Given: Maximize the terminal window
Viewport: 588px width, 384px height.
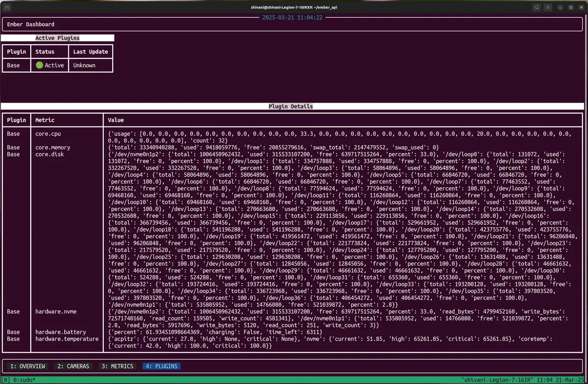Looking at the screenshot, I should pos(571,7).
